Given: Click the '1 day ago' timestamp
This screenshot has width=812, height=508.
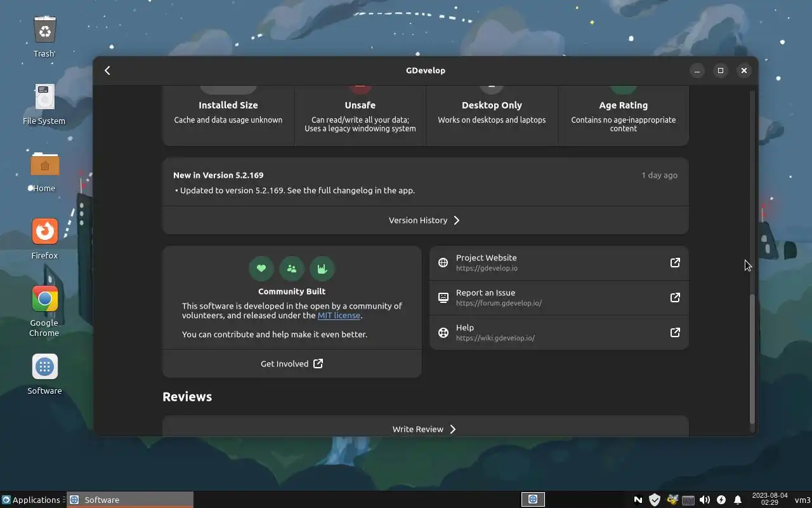Looking at the screenshot, I should pyautogui.click(x=659, y=175).
